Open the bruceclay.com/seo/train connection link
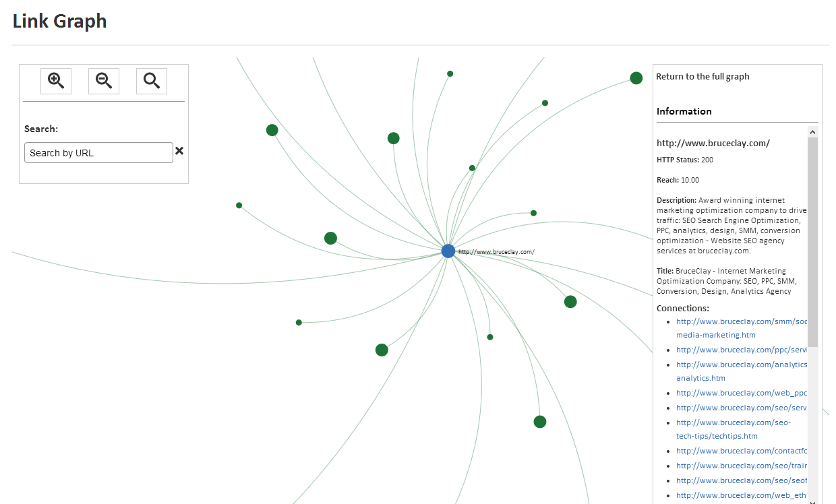The width and height of the screenshot is (836, 504). pyautogui.click(x=742, y=466)
